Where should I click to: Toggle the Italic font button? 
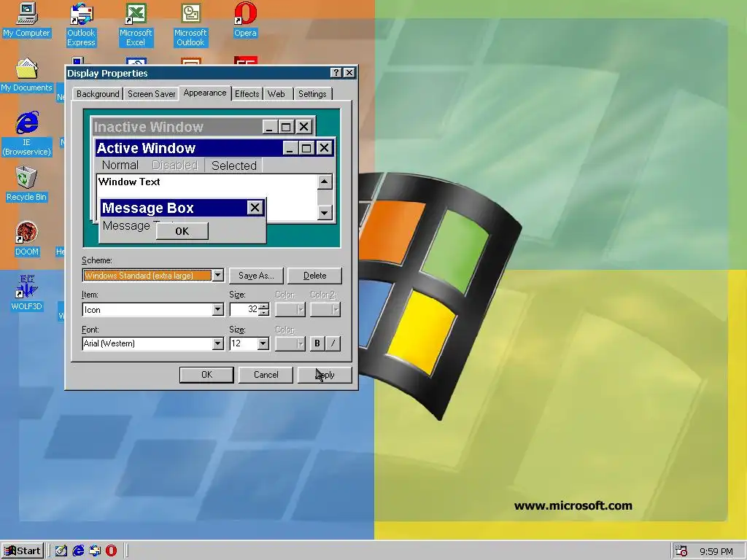tap(333, 343)
